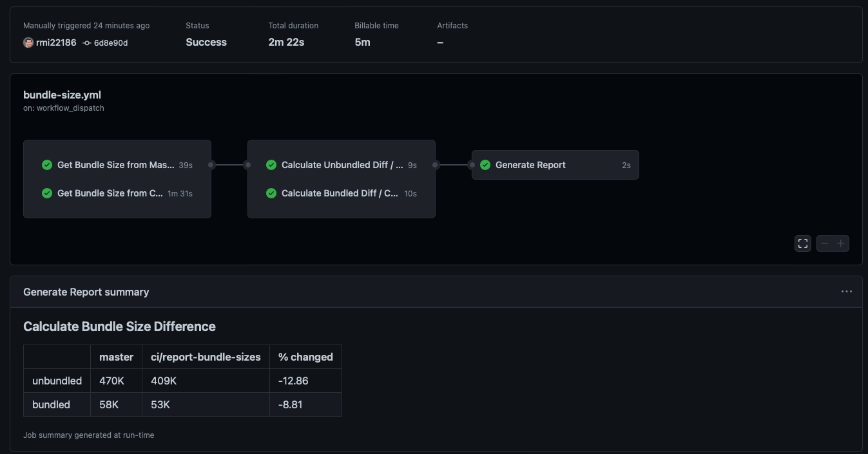Select the Calculate Unbundled Diff job card
Screen dimensions: 868x454
click(x=342, y=165)
